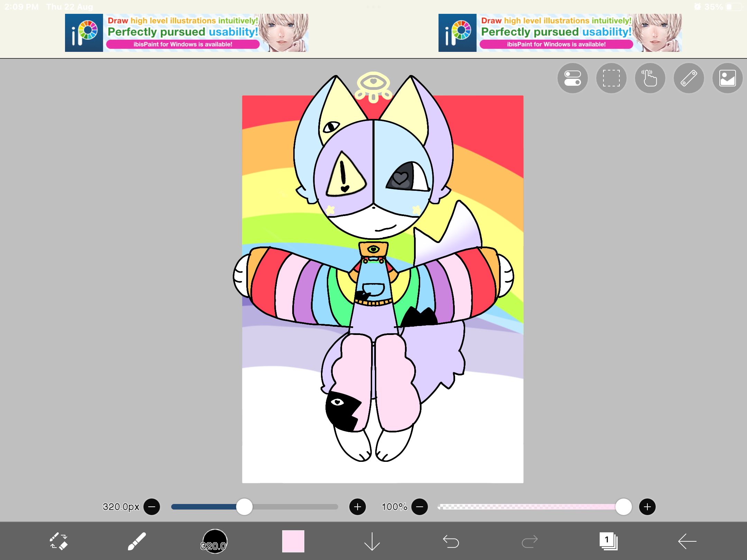The width and height of the screenshot is (747, 560).
Task: Open the Material image icon
Action: 727,78
